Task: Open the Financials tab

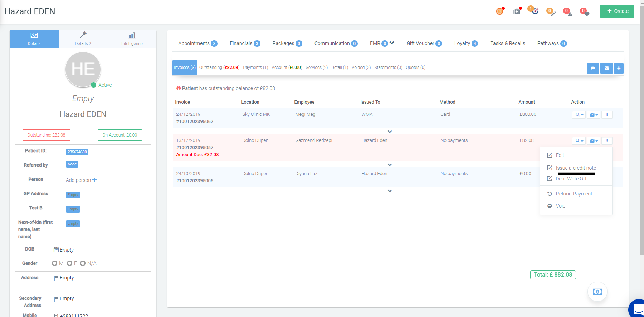Action: (245, 43)
